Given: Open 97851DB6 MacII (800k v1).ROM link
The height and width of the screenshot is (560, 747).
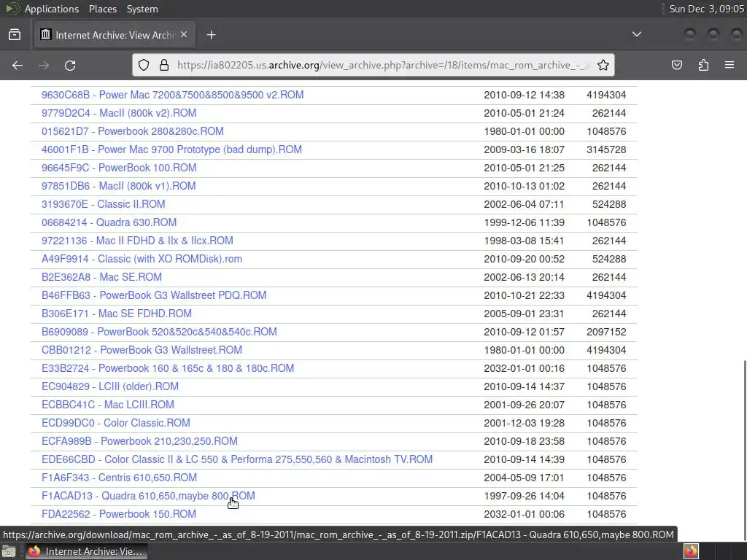Looking at the screenshot, I should (x=119, y=186).
